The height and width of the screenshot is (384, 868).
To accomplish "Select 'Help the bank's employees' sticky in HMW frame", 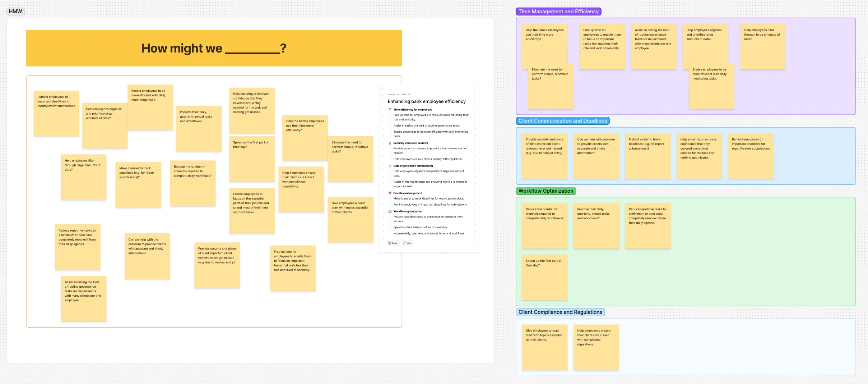I will click(305, 138).
